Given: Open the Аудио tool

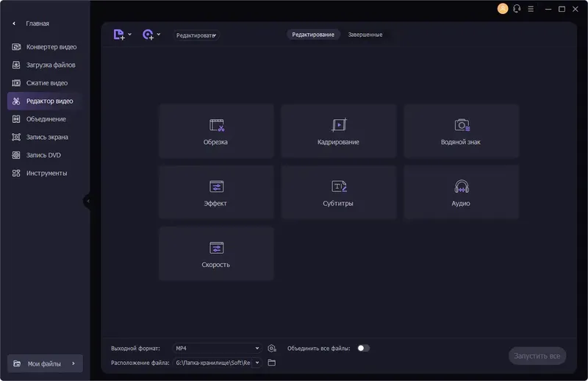Looking at the screenshot, I should (x=462, y=192).
